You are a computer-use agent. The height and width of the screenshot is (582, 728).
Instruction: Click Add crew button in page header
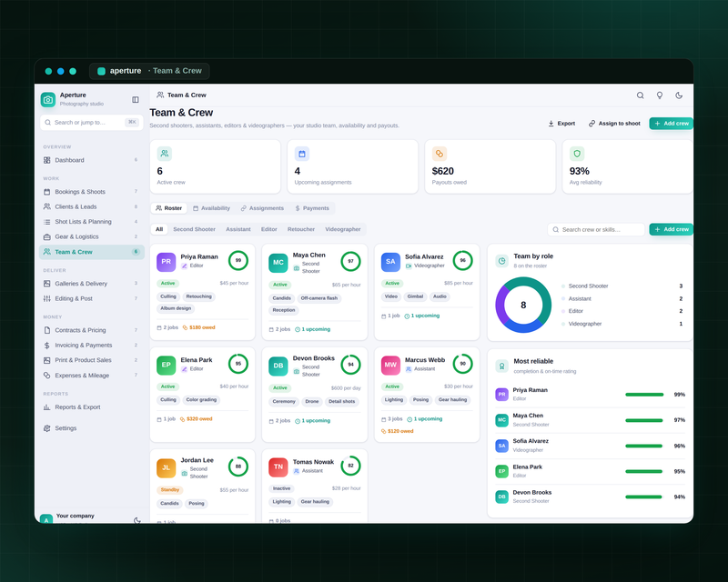[x=672, y=123]
